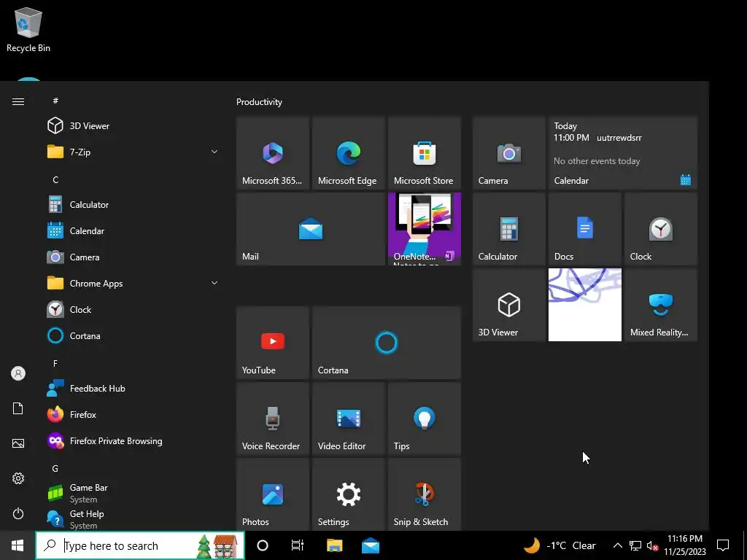747x560 pixels.
Task: Open the Mail tile
Action: [311, 228]
